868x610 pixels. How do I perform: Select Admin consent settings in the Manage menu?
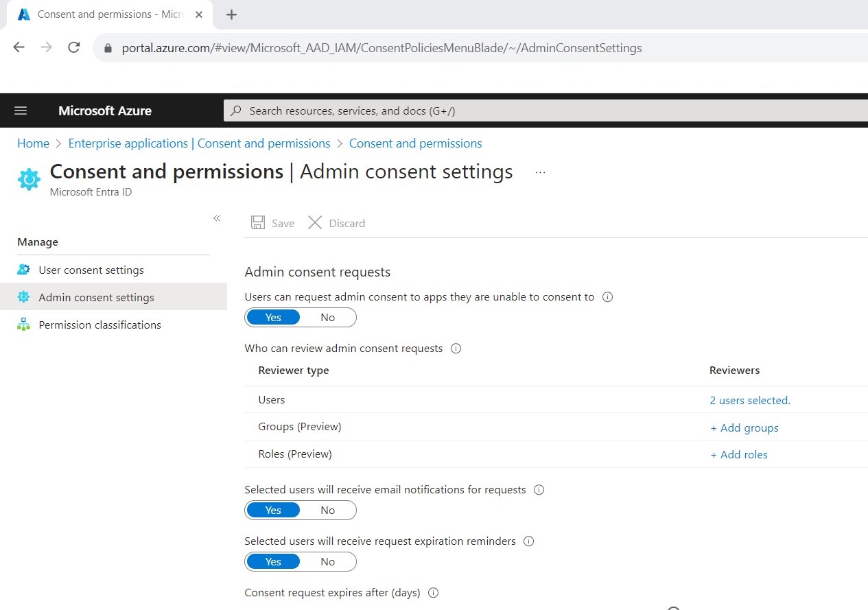[x=113, y=297]
